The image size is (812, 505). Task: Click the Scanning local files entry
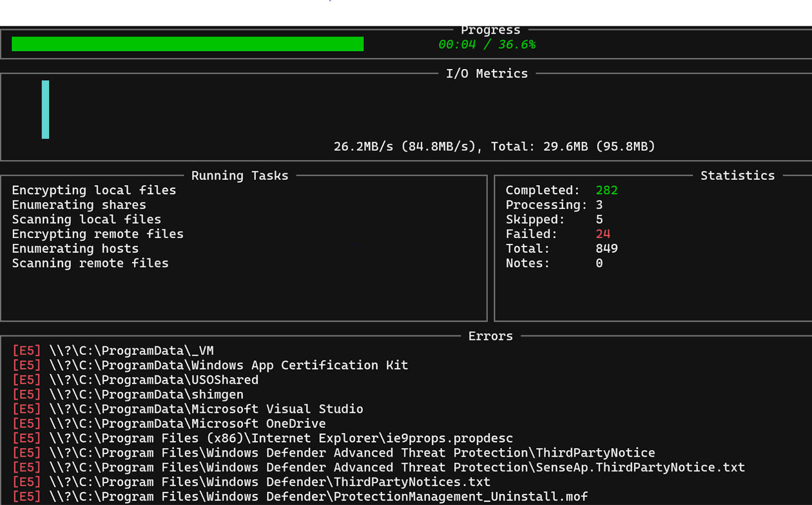[86, 219]
